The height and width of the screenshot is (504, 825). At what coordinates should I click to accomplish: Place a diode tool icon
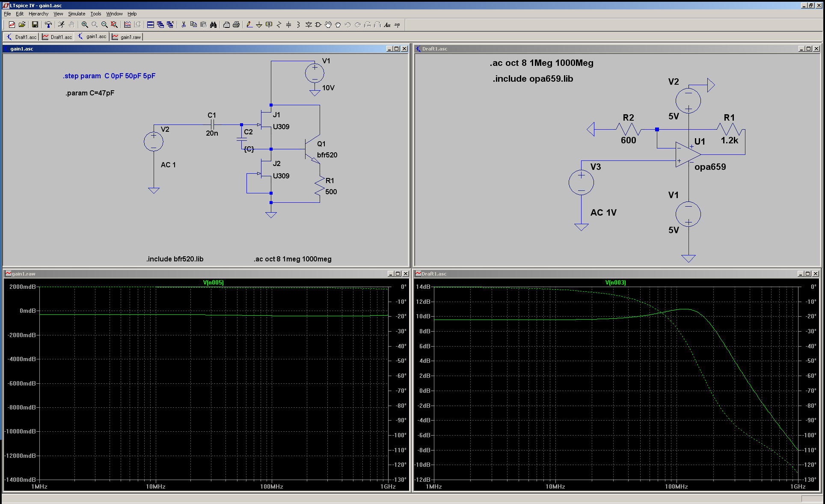point(309,25)
